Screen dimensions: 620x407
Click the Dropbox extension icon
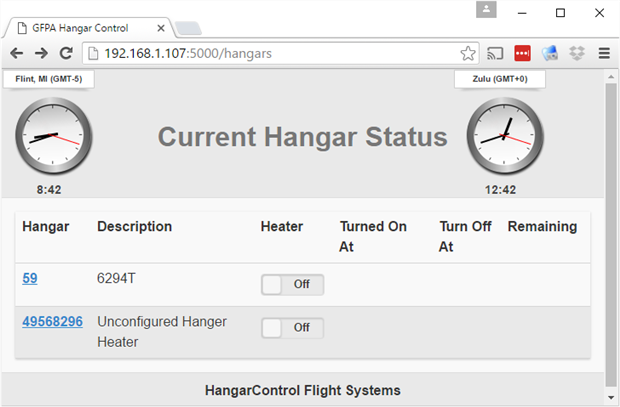(577, 53)
